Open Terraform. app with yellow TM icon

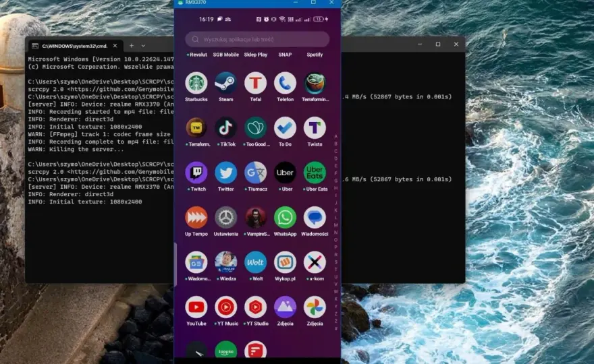point(196,128)
